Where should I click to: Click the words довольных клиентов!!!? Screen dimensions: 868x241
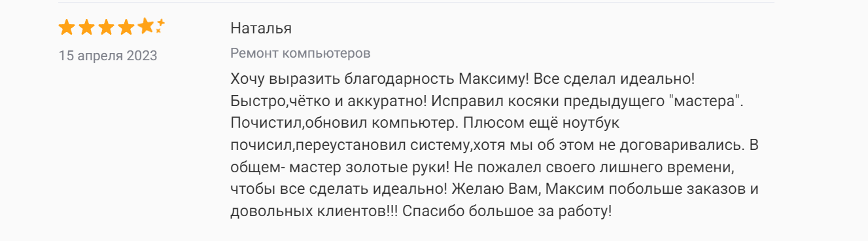[315, 212]
